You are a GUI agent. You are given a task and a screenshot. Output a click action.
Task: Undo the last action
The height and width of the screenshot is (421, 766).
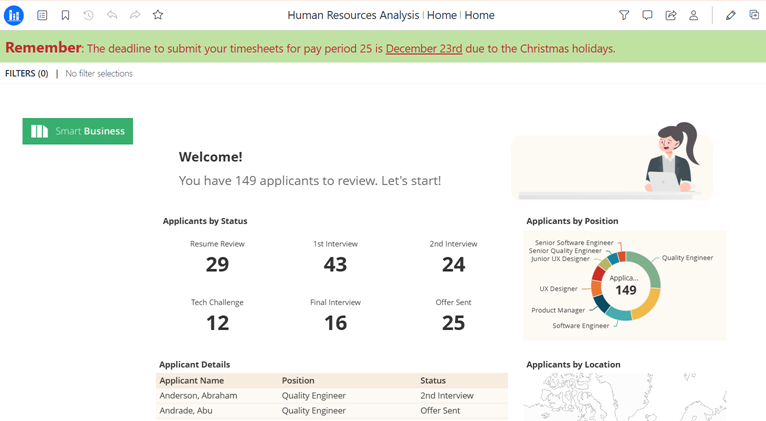pos(111,15)
